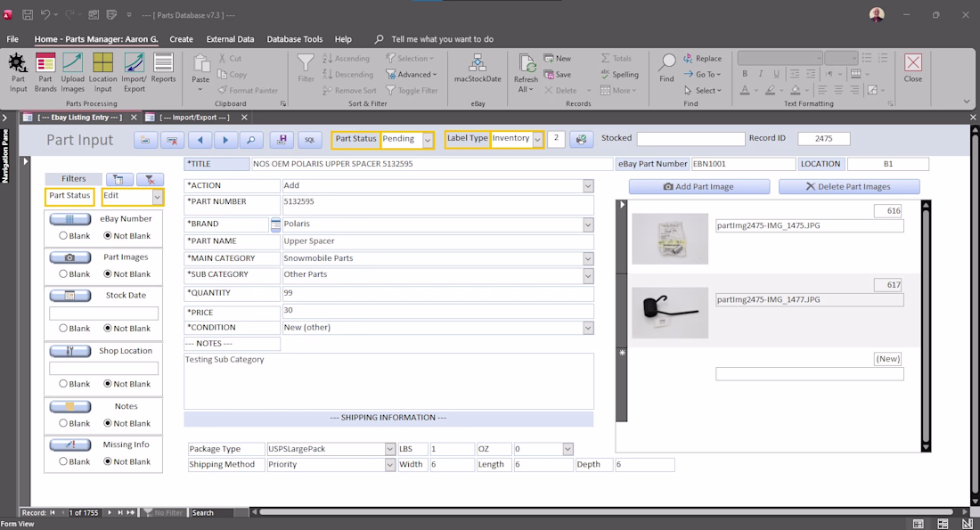Screen dimensions: 980x530
Task: Expand the SUB CATEGORY dropdown arrow
Action: pyautogui.click(x=588, y=275)
